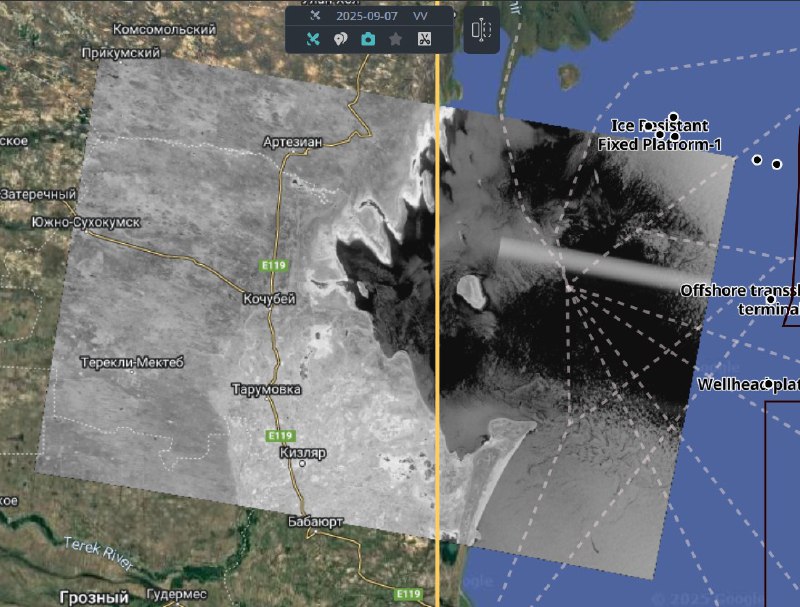
Task: Click the Кочубей town label
Action: (270, 299)
